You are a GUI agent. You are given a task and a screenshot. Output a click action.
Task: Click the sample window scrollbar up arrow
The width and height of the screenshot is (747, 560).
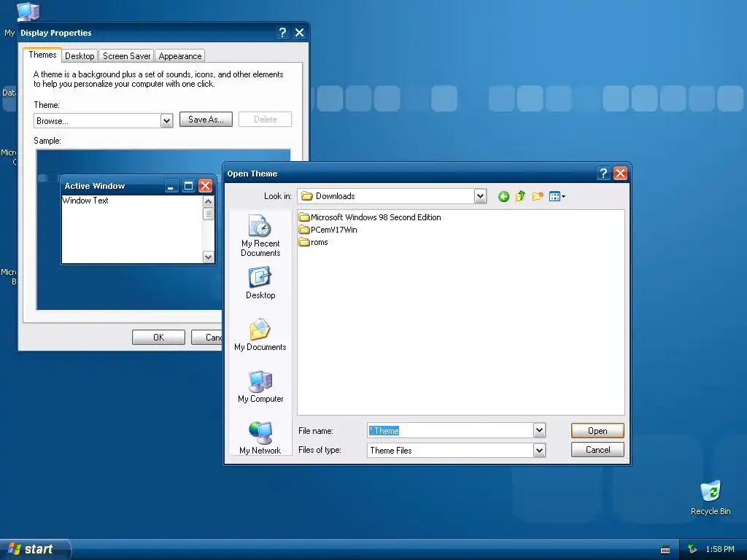point(208,201)
